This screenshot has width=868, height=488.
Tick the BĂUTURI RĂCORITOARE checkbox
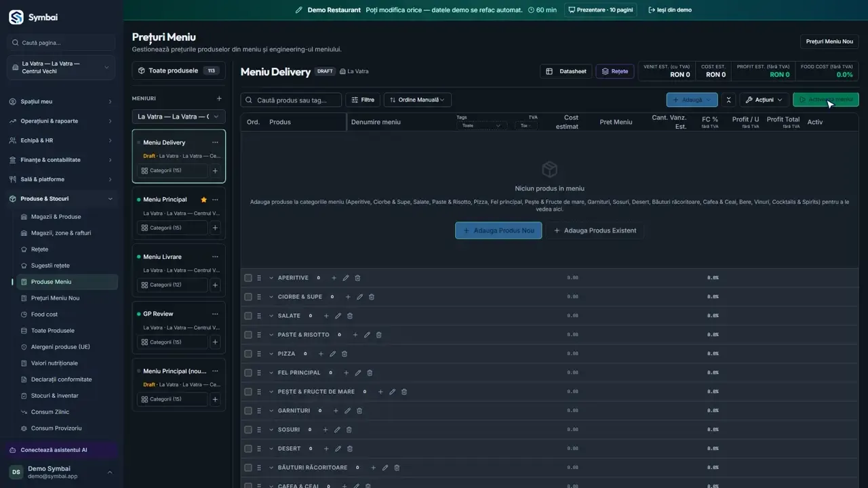[x=248, y=468]
